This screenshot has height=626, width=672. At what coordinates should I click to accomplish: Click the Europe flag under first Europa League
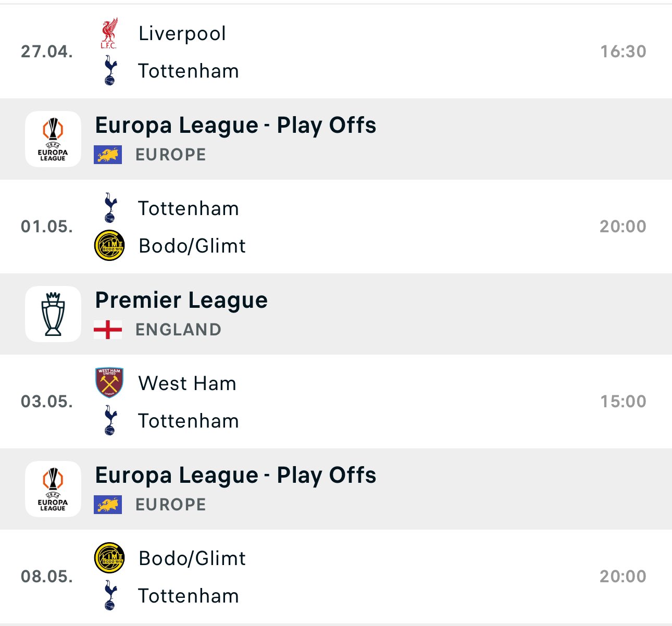[108, 155]
